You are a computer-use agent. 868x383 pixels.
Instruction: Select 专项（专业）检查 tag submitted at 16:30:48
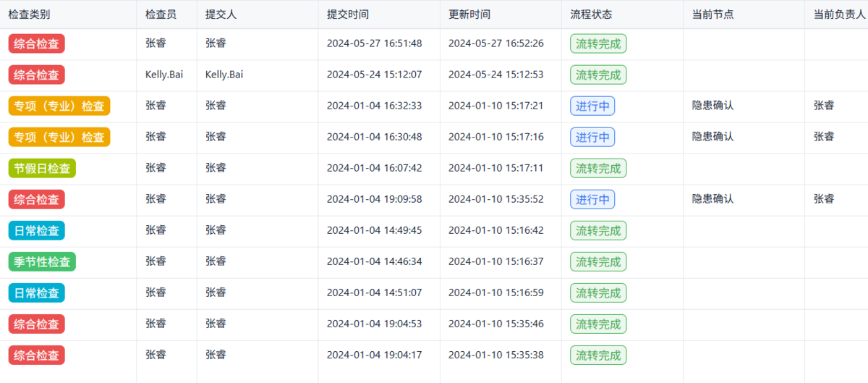click(59, 137)
